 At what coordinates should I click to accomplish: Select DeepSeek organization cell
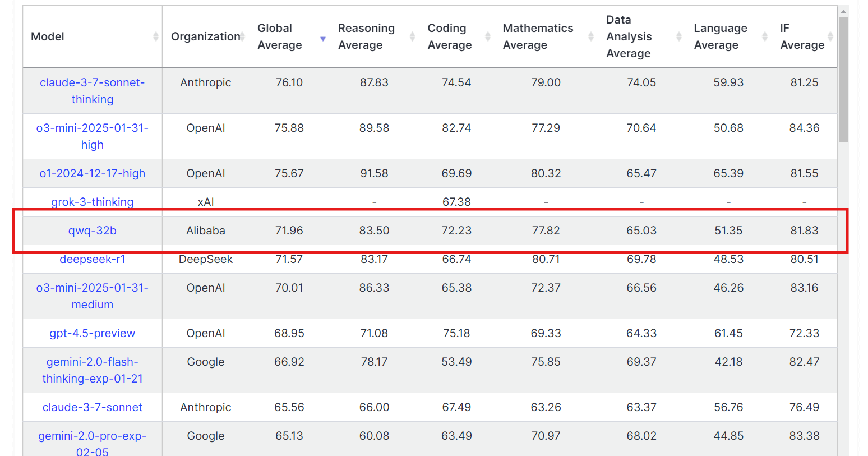coord(206,259)
